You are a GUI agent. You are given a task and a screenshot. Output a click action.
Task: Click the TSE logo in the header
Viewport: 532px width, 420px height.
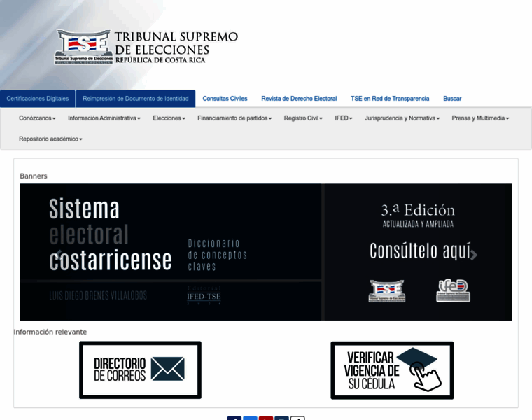83,47
